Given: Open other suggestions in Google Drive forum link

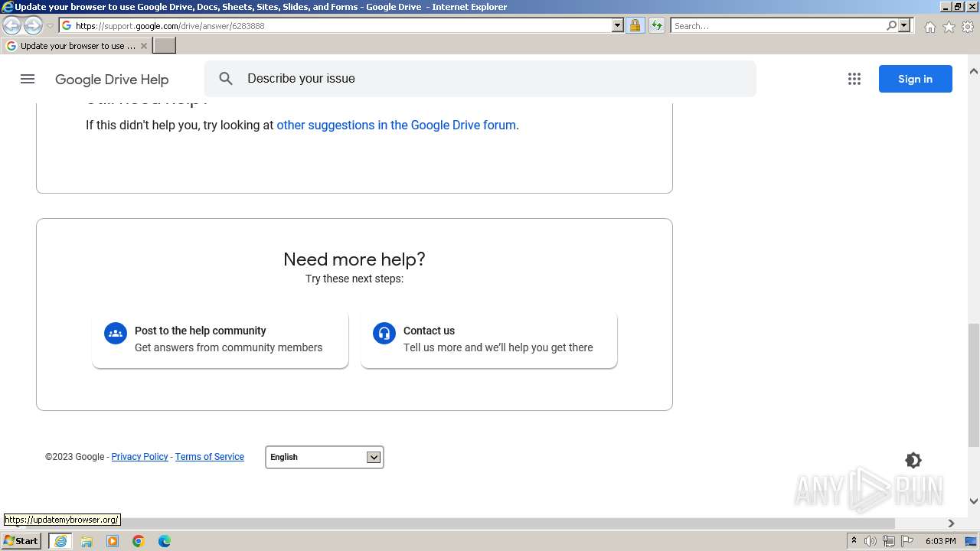Looking at the screenshot, I should tap(396, 125).
